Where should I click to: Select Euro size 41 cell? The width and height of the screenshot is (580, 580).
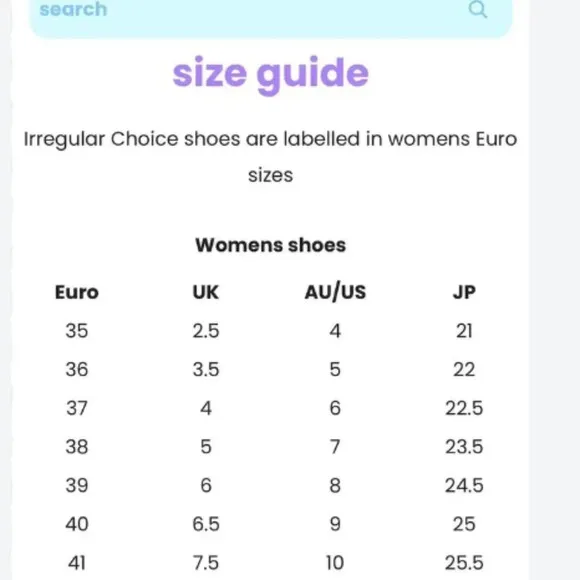pyautogui.click(x=77, y=563)
